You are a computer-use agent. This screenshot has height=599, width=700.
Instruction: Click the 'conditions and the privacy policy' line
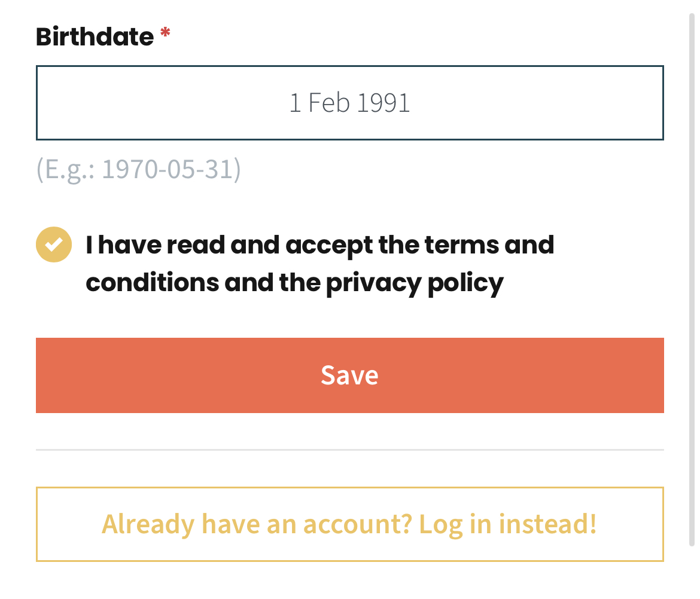point(294,283)
